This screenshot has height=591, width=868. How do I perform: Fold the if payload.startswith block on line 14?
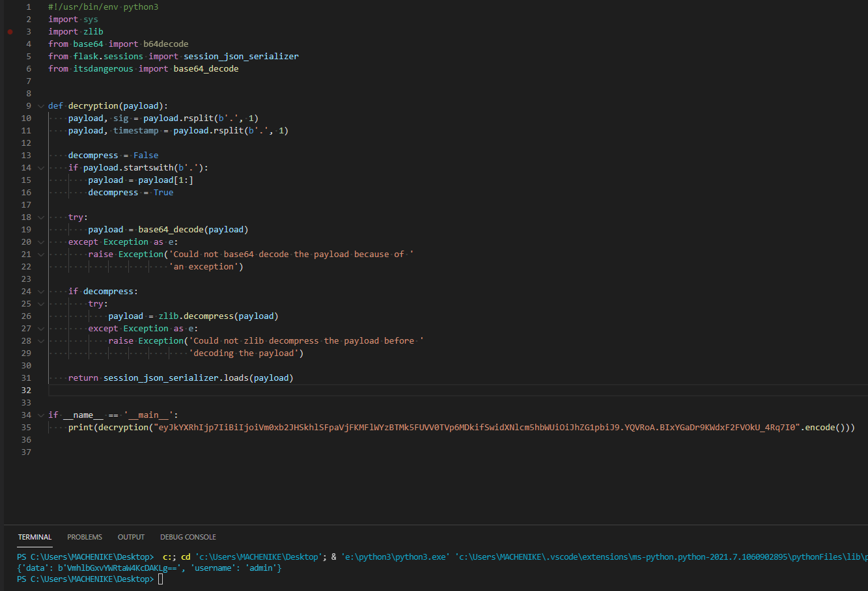pyautogui.click(x=41, y=167)
